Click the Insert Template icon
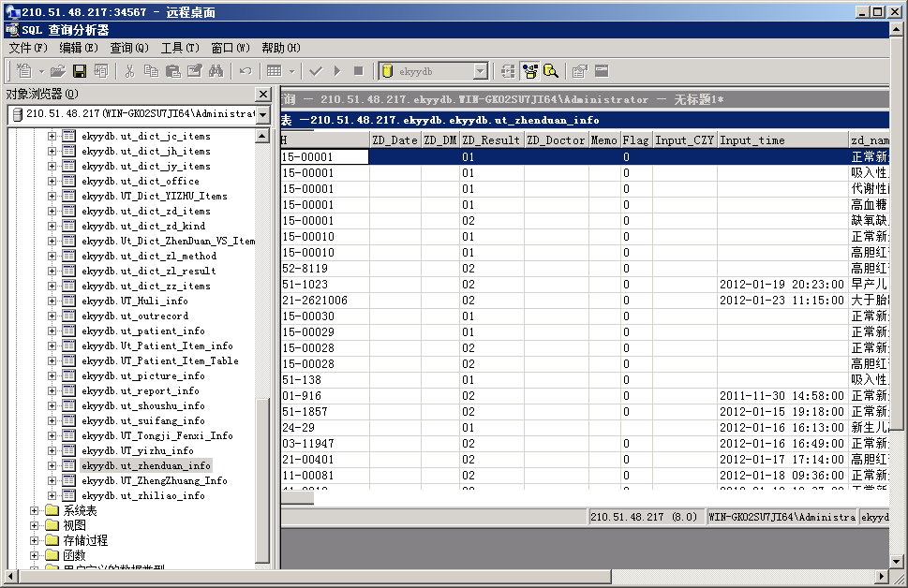908x588 pixels. point(101,71)
